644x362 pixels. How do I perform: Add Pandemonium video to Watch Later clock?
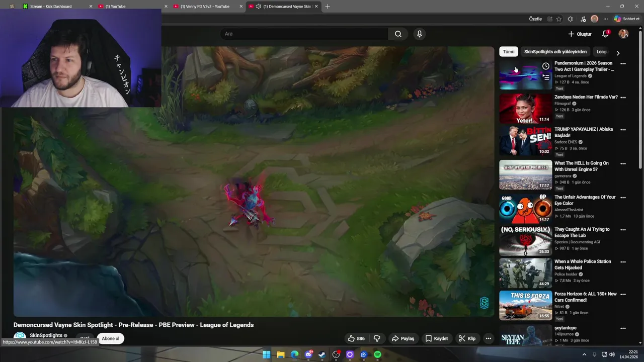click(x=546, y=66)
